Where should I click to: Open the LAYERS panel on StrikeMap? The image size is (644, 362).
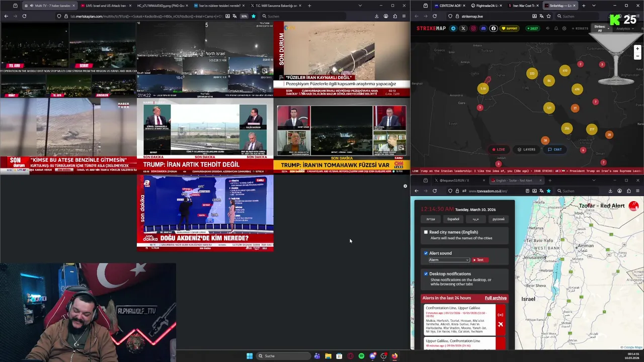tap(526, 149)
